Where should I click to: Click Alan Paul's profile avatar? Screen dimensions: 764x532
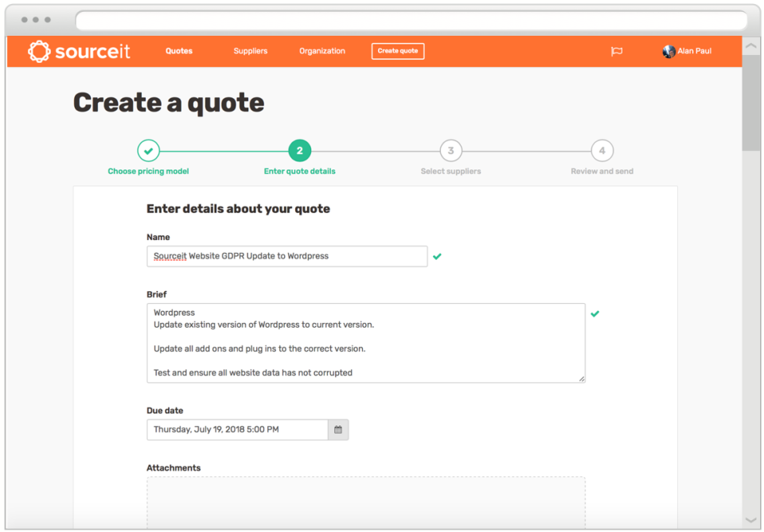(668, 51)
